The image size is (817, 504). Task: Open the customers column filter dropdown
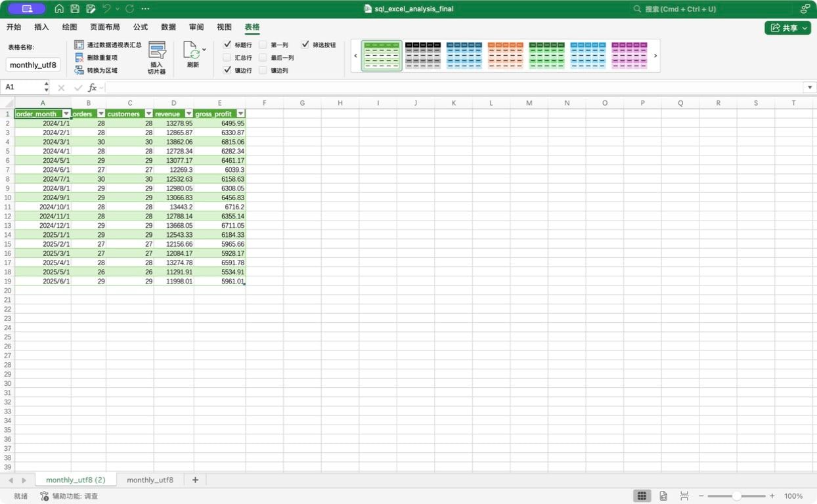(148, 114)
